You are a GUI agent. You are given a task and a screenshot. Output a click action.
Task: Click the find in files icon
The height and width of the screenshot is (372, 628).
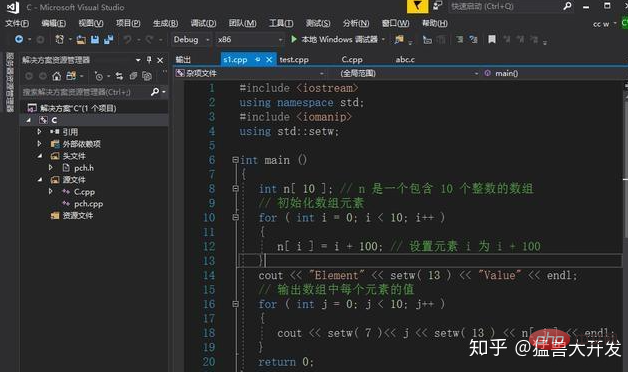point(399,39)
